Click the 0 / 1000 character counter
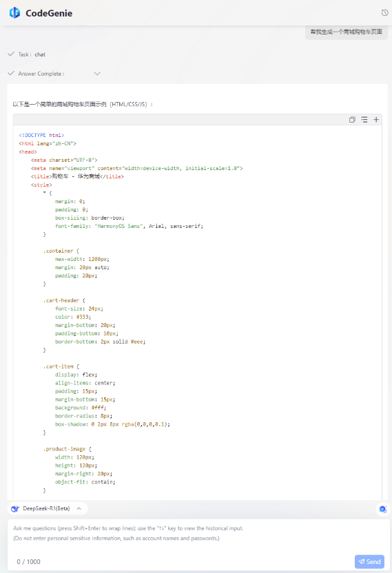Screen dimensions: 392x573 [x=28, y=562]
